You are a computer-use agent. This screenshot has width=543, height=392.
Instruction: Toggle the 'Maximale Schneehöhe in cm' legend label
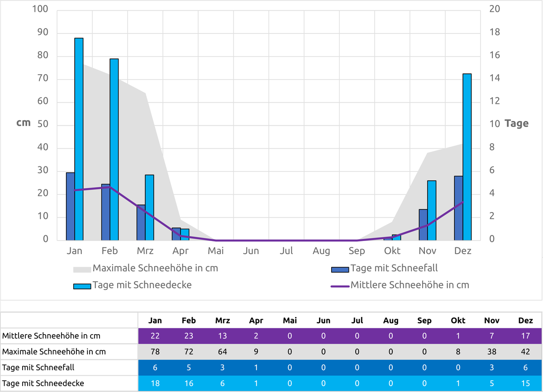click(155, 268)
